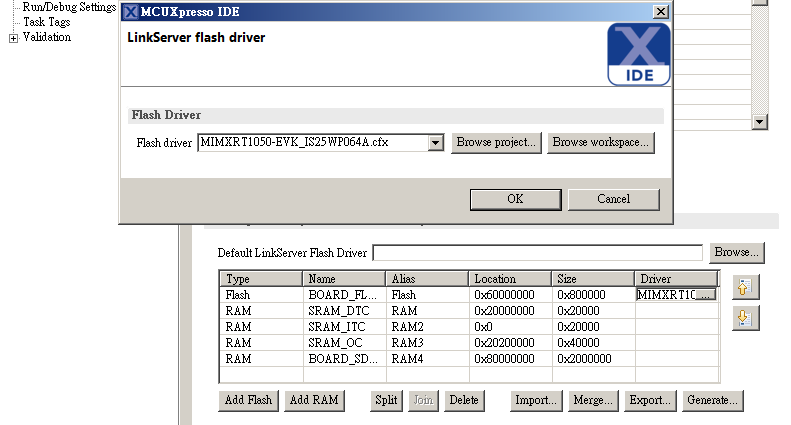Split the selected memory region
This screenshot has width=791, height=425.
[x=386, y=400]
